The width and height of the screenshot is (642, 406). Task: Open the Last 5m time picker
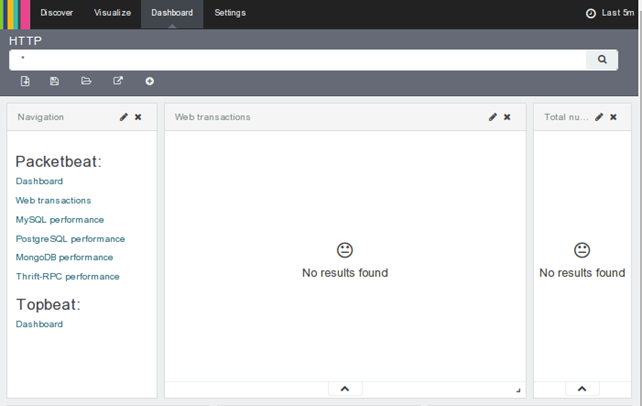coord(609,13)
